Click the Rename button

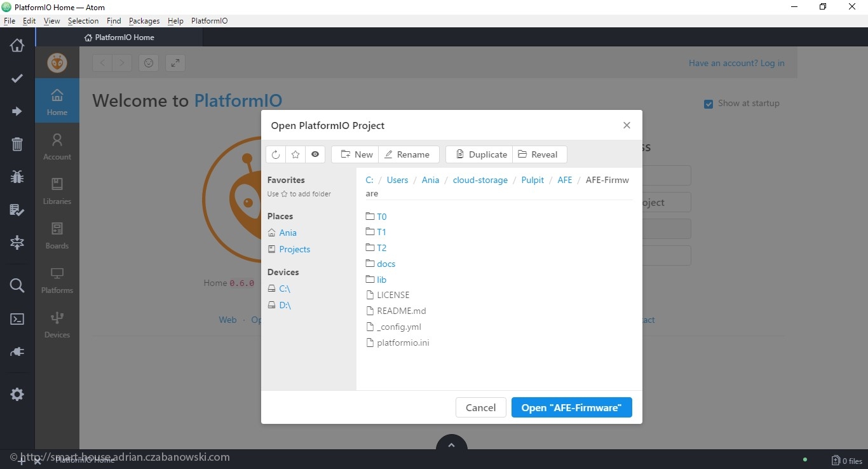click(x=409, y=154)
